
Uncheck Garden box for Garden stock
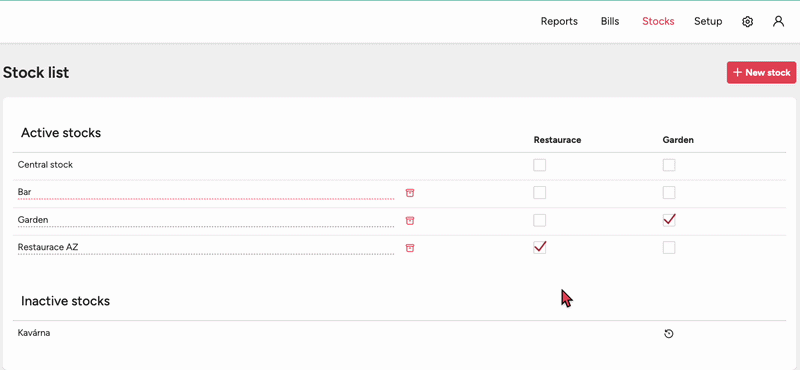point(669,220)
